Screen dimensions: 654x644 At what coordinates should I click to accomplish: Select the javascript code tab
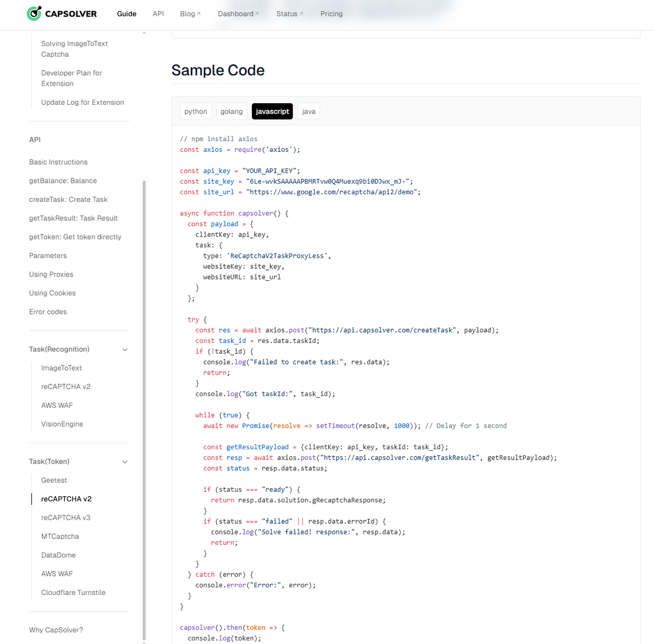click(272, 111)
